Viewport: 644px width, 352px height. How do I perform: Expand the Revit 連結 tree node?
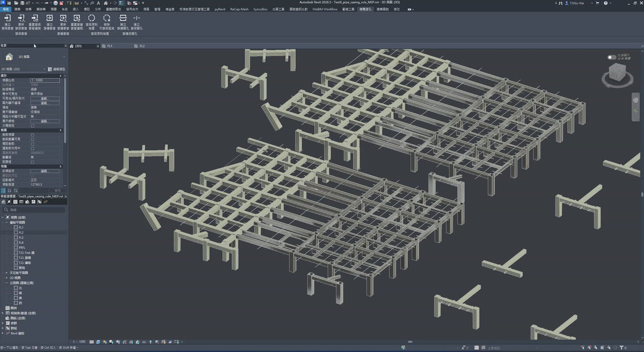click(x=3, y=333)
